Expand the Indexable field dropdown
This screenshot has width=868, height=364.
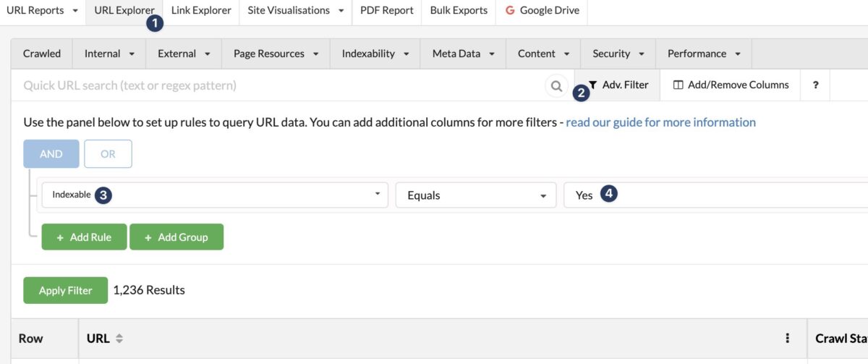tap(215, 195)
